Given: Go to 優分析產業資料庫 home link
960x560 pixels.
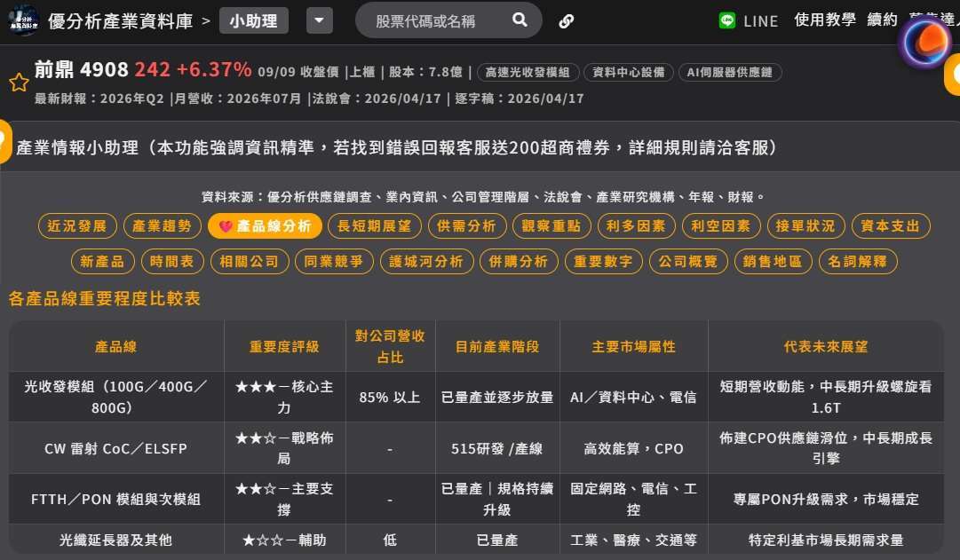Looking at the screenshot, I should click(x=120, y=20).
